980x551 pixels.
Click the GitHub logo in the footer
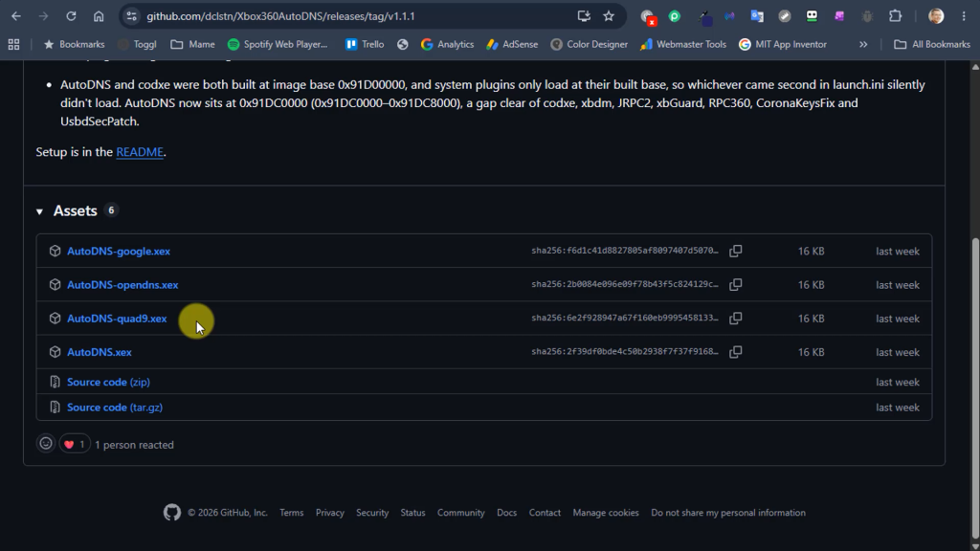click(172, 513)
